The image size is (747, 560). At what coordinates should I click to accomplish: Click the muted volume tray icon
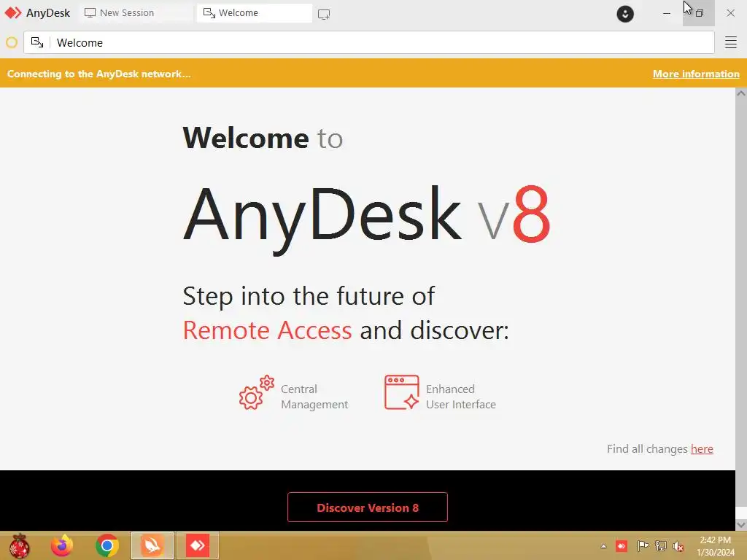[x=678, y=546]
